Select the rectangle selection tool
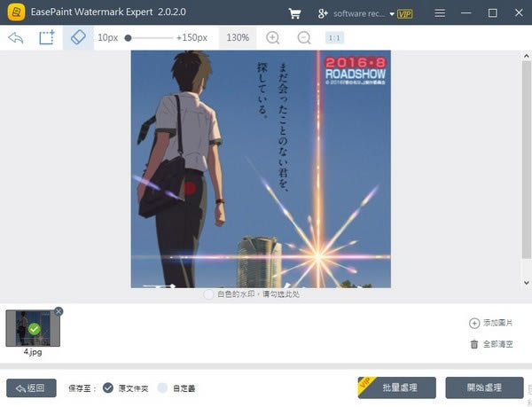 pyautogui.click(x=46, y=38)
